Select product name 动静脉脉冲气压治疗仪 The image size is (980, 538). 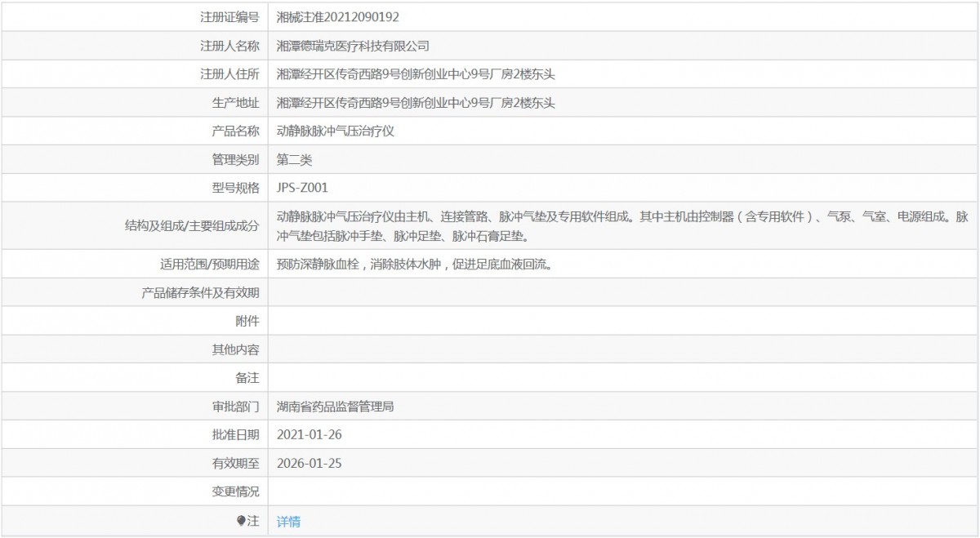click(x=336, y=131)
